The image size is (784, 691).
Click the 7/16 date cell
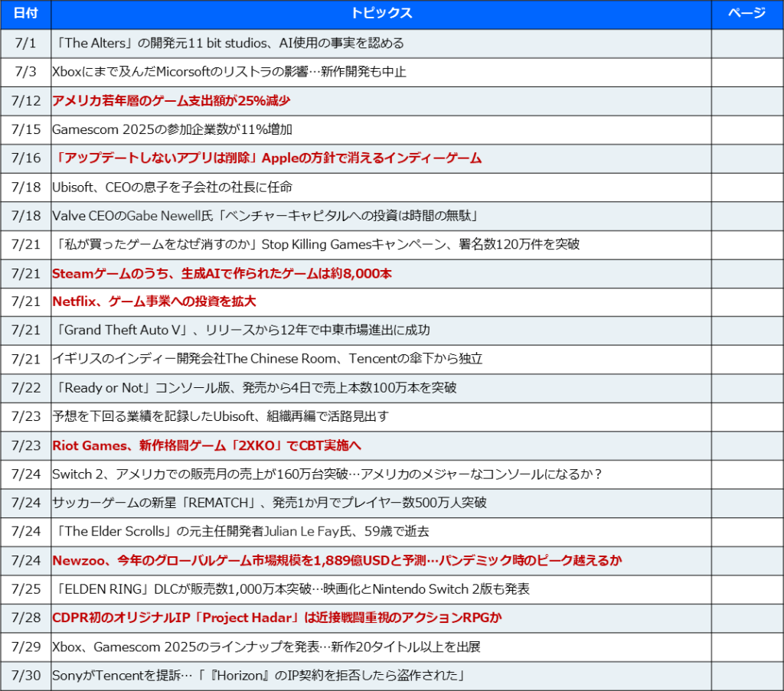tap(25, 158)
